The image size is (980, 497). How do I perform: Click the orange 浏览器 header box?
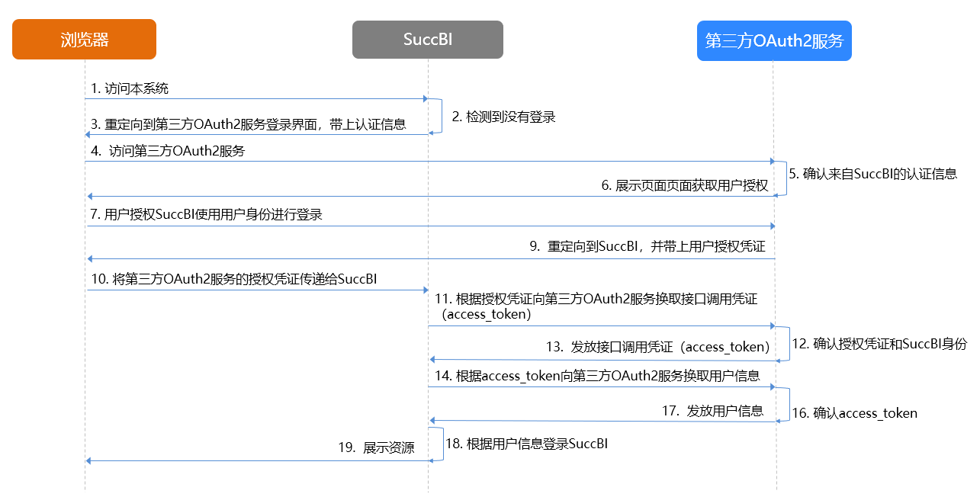pos(83,39)
